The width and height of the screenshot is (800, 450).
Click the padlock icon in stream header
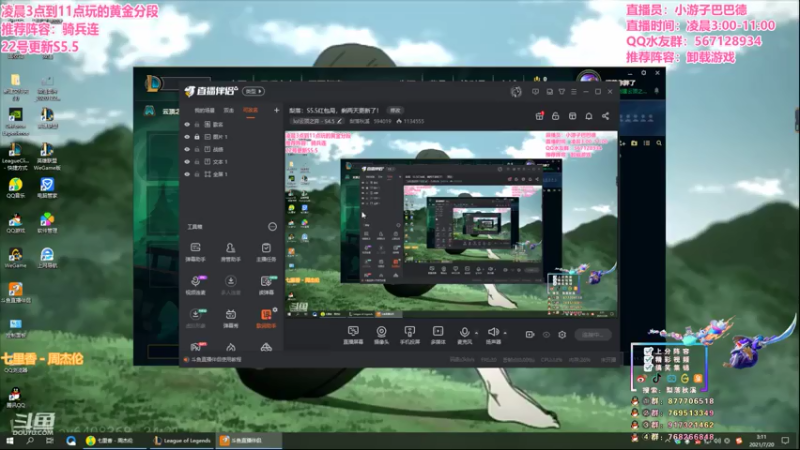(x=556, y=116)
